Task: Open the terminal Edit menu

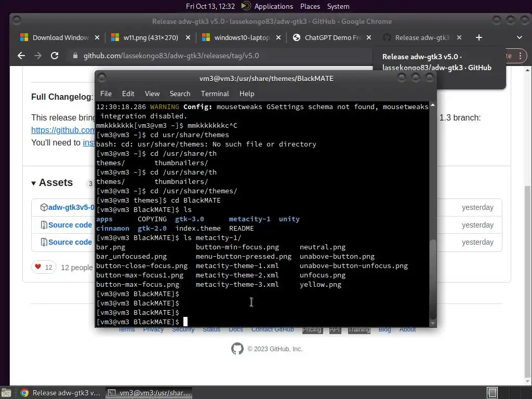Action: coord(128,94)
